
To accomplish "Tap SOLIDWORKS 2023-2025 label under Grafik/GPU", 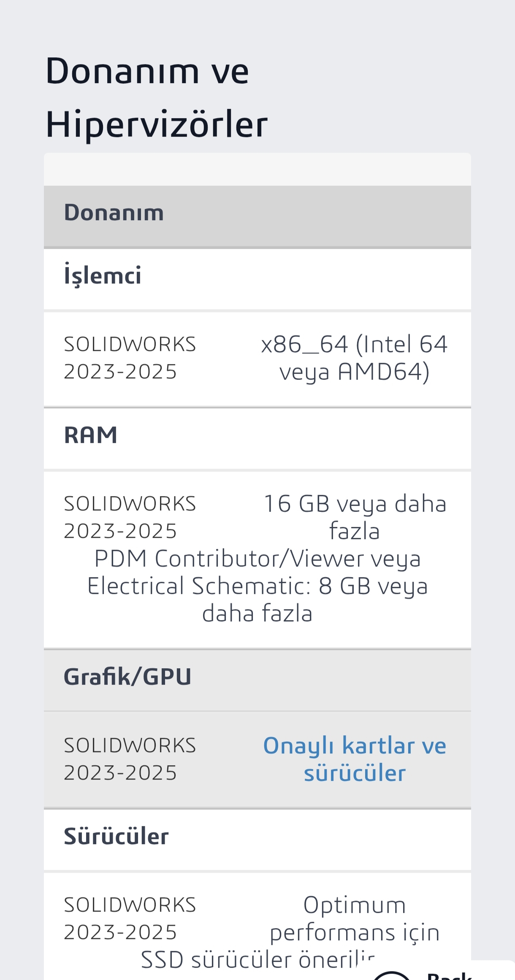I will pyautogui.click(x=130, y=759).
